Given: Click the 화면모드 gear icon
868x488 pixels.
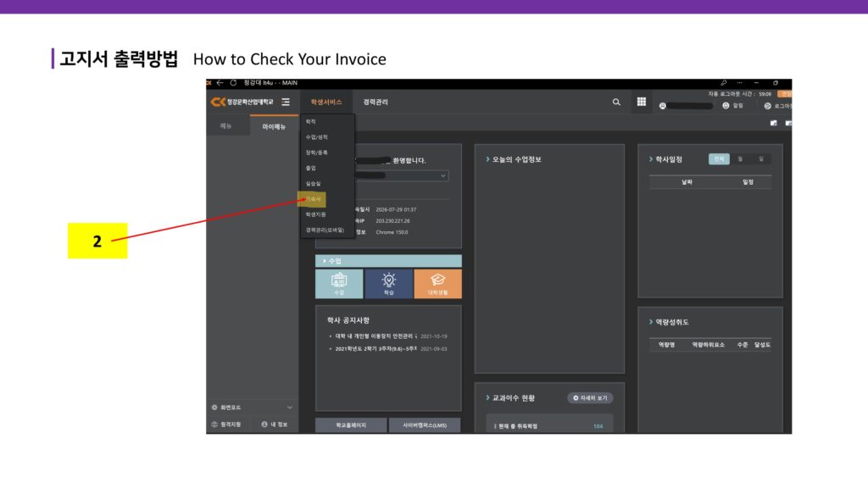Looking at the screenshot, I should pyautogui.click(x=214, y=408).
